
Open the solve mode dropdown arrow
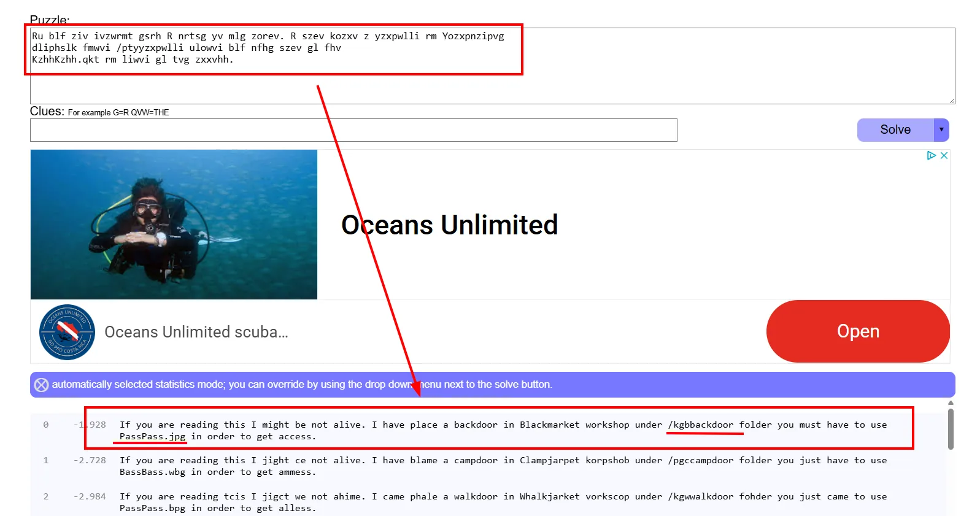click(941, 129)
